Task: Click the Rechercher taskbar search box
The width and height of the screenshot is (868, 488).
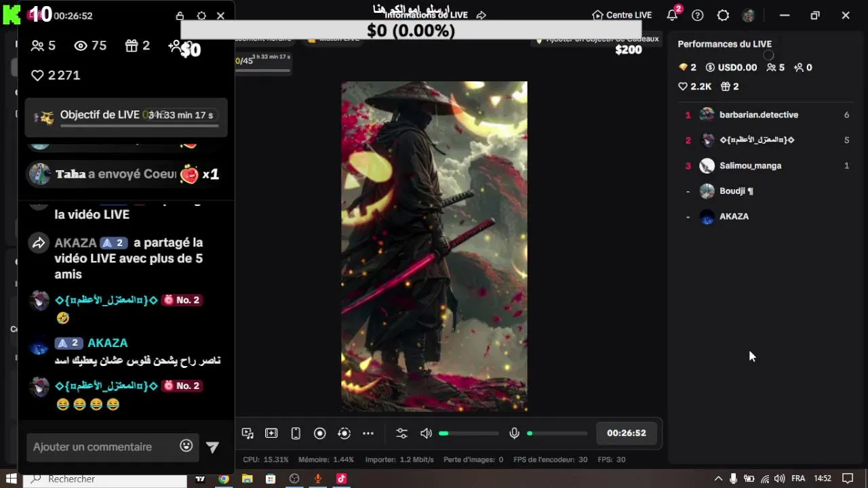Action: (105, 479)
